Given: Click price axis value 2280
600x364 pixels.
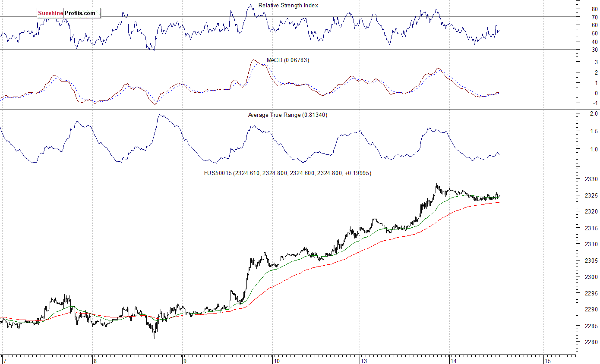Looking at the screenshot, I should (591, 342).
